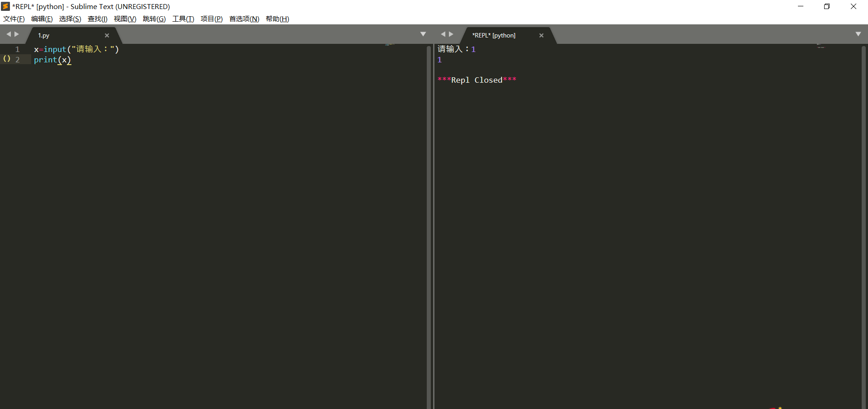
Task: Close the 1.py tab
Action: tap(107, 35)
